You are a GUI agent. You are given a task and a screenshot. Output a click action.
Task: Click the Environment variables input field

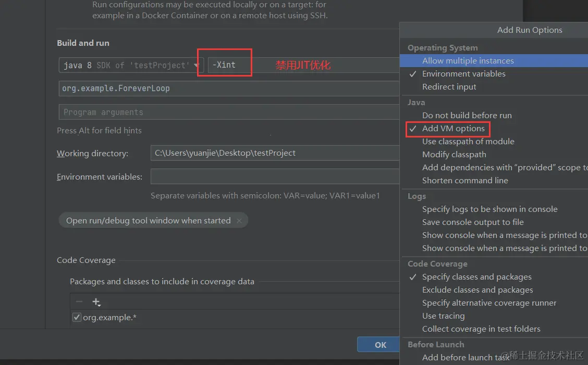[x=275, y=177]
